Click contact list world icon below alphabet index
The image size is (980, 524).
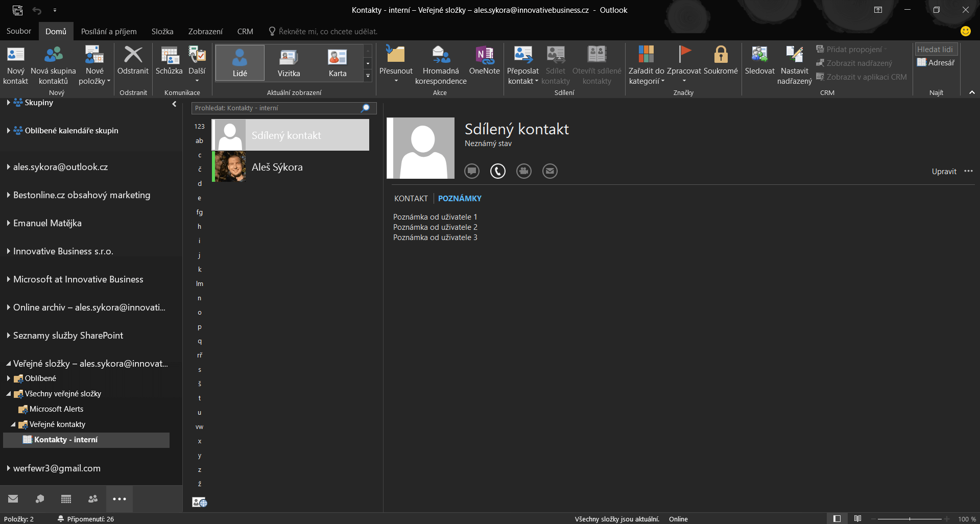coord(200,503)
